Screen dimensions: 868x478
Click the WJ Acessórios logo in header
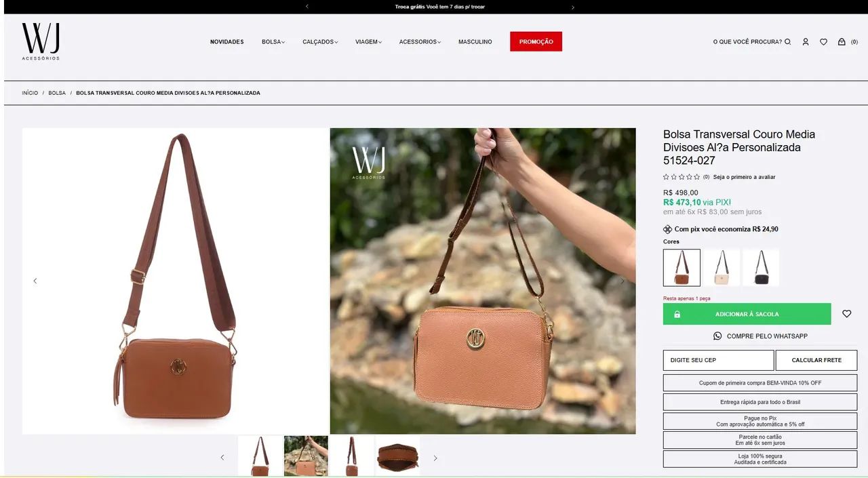tap(41, 41)
